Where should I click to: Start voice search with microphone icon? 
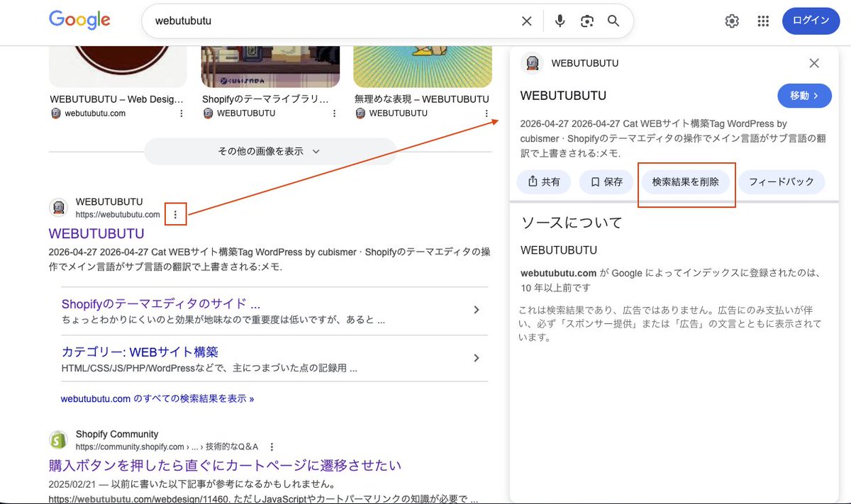click(x=560, y=21)
